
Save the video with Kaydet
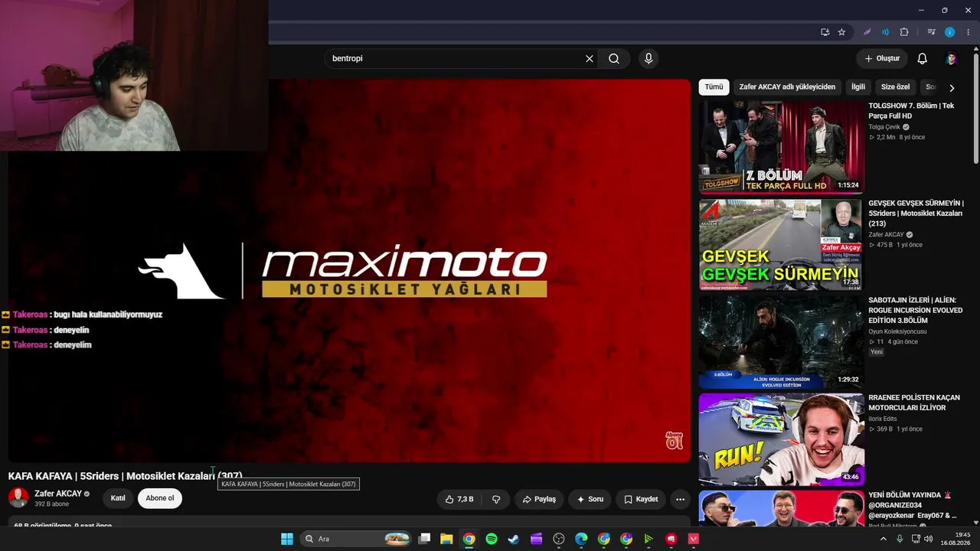pyautogui.click(x=641, y=499)
